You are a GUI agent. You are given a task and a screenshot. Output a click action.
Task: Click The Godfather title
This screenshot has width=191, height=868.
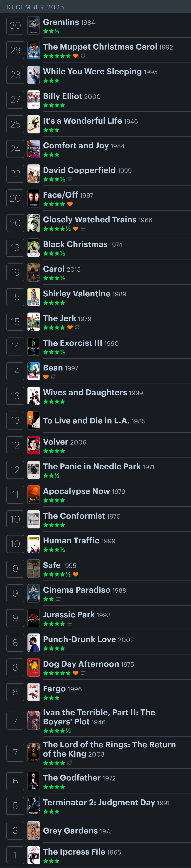click(x=72, y=778)
